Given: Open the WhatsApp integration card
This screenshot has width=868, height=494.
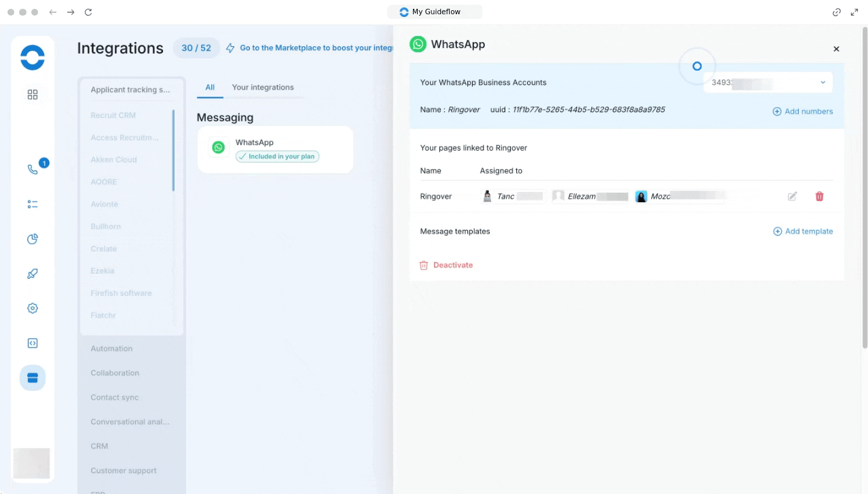Looking at the screenshot, I should 275,149.
